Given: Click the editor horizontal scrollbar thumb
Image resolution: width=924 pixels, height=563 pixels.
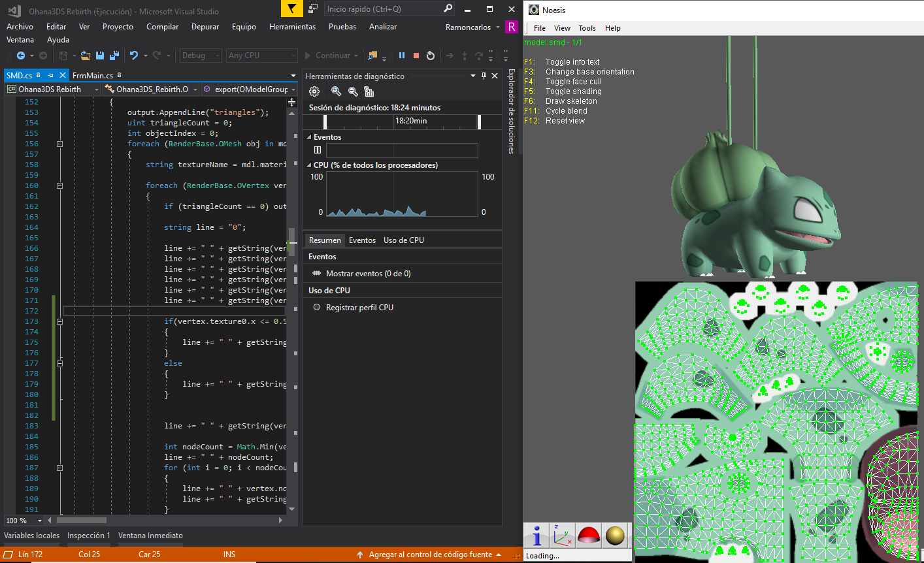Looking at the screenshot, I should pyautogui.click(x=81, y=521).
